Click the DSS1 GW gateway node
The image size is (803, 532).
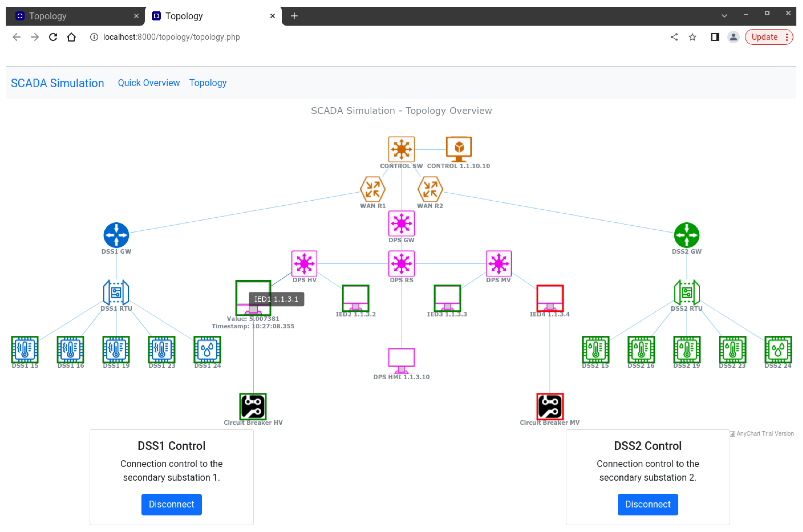point(116,235)
